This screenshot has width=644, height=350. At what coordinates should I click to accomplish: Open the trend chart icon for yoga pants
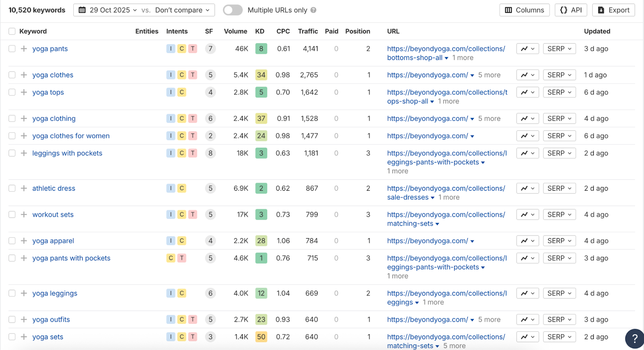tap(528, 49)
